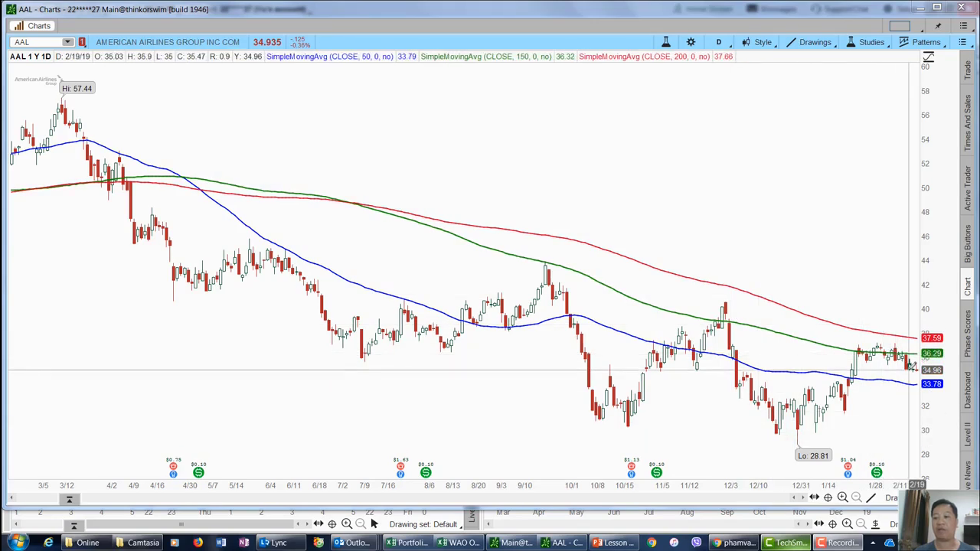Open Firefox from taskbar
980x551 pixels.
(198, 543)
